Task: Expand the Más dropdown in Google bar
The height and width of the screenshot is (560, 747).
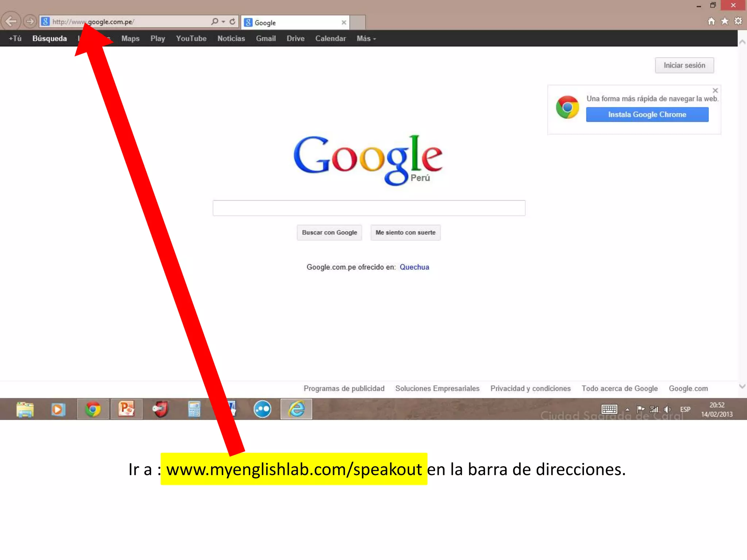Action: 366,39
